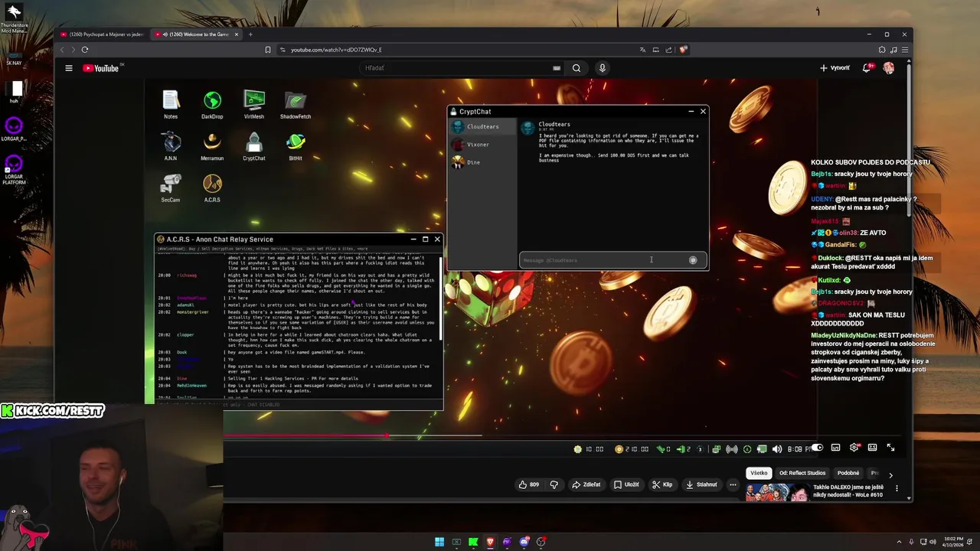Select the Od: Reflect Studios chip

pyautogui.click(x=802, y=473)
